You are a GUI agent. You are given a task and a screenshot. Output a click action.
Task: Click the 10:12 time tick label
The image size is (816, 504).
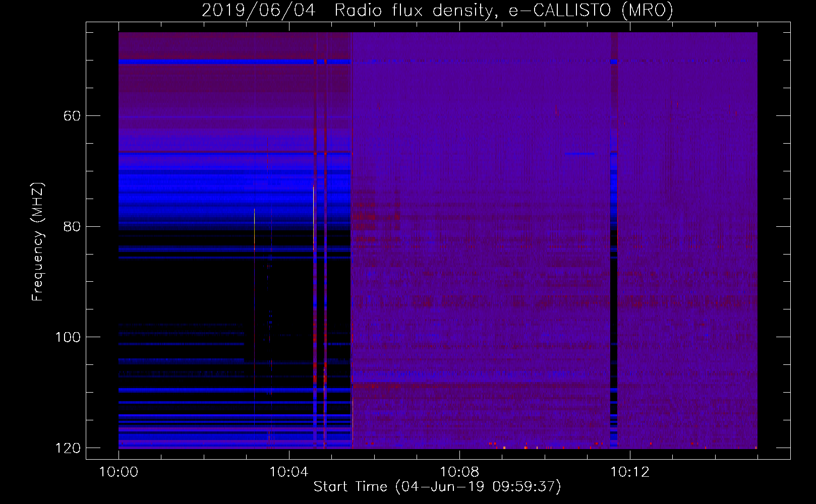click(x=630, y=472)
